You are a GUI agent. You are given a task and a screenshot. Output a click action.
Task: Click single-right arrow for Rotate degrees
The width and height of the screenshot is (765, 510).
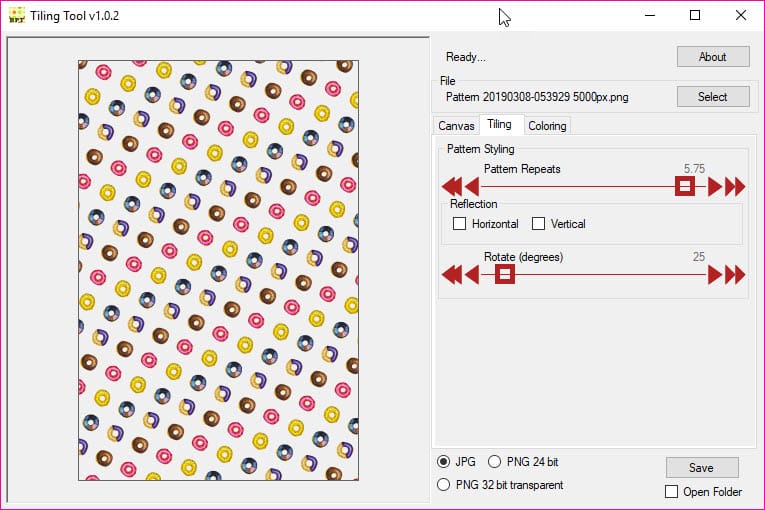click(x=715, y=275)
